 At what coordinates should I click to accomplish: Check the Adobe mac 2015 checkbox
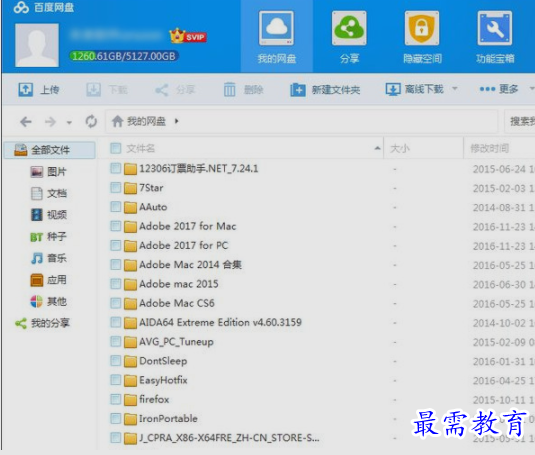116,284
